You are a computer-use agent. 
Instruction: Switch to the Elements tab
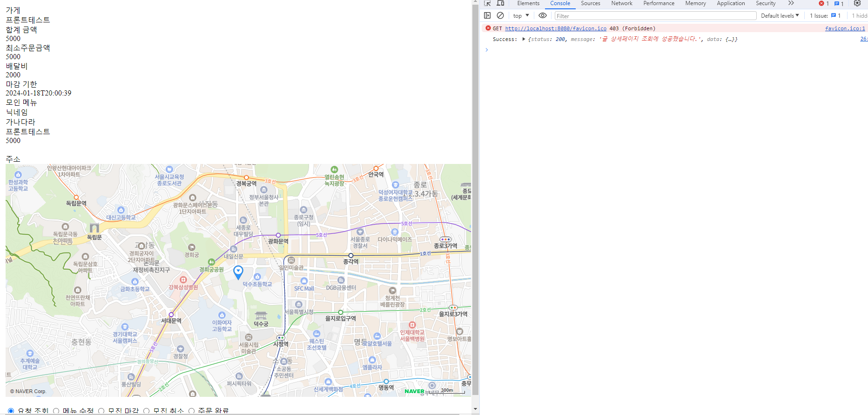(x=528, y=3)
